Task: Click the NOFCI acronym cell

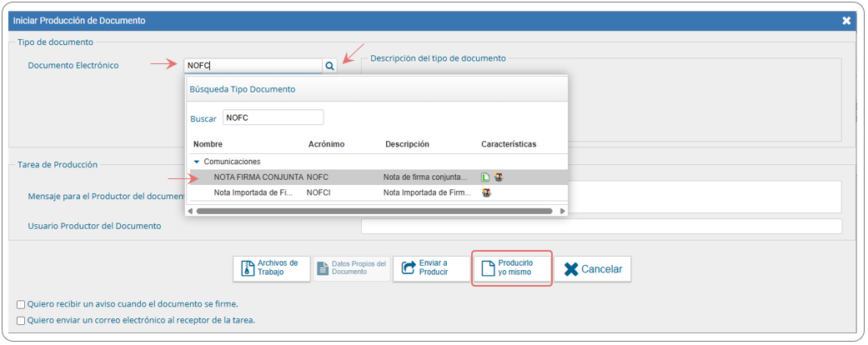Action: 319,193
